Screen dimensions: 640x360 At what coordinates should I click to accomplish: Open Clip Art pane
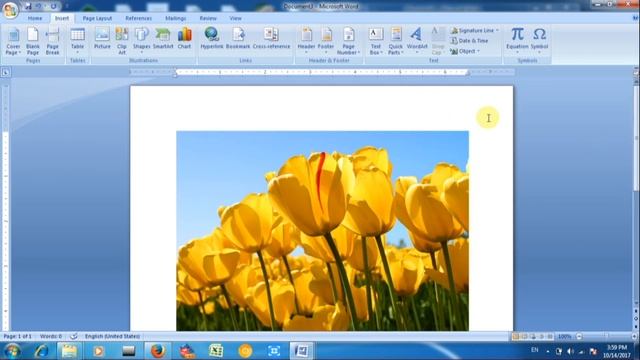tap(122, 41)
